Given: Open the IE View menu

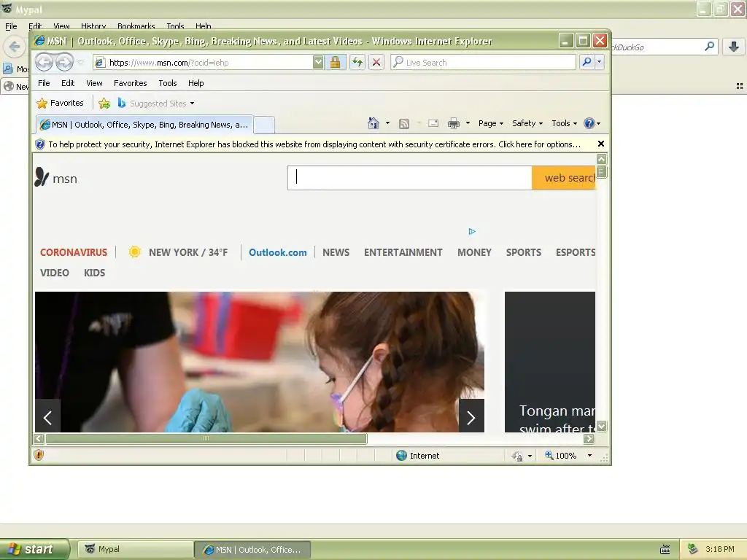Looking at the screenshot, I should click(x=94, y=83).
